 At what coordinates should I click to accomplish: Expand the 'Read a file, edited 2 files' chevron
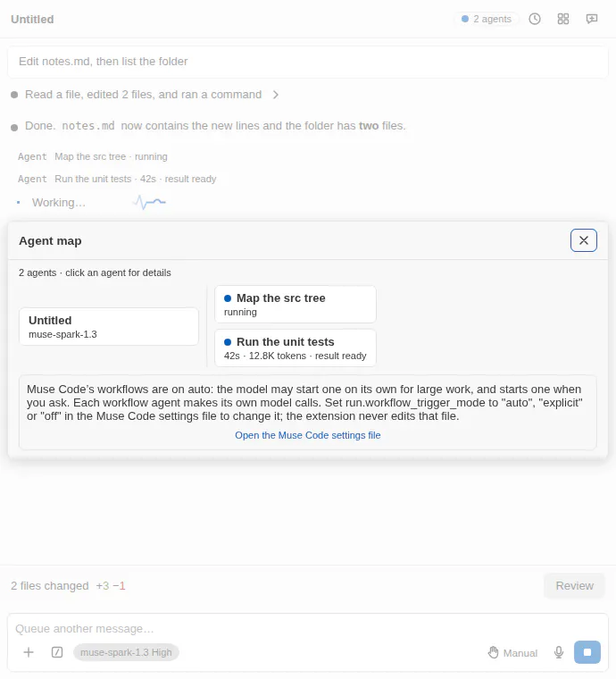click(276, 95)
